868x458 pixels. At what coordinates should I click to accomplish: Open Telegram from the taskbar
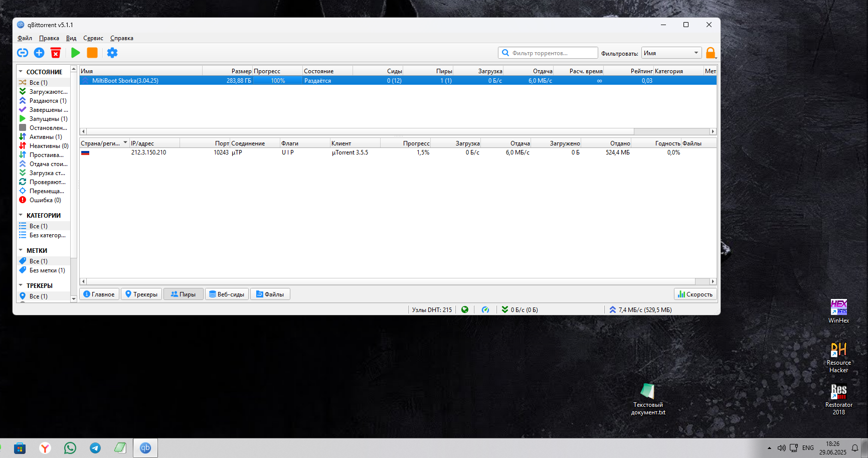point(95,448)
